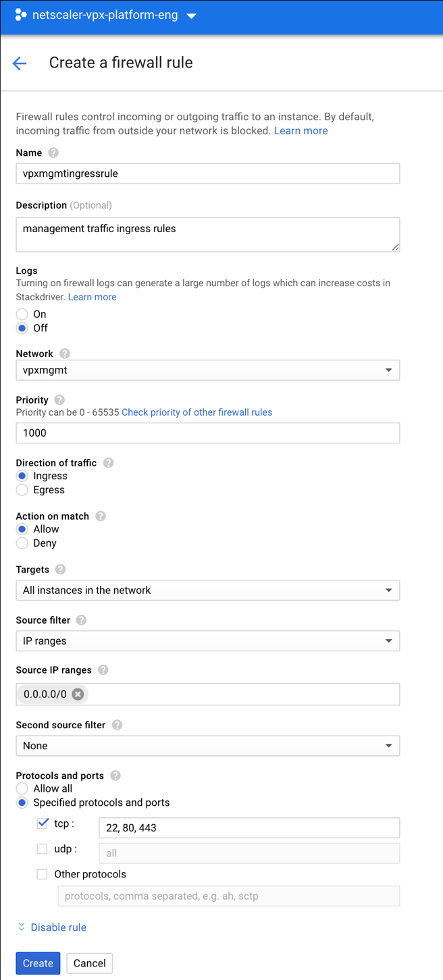Image resolution: width=443 pixels, height=980 pixels.
Task: Select the Egress radio button
Action: (22, 490)
